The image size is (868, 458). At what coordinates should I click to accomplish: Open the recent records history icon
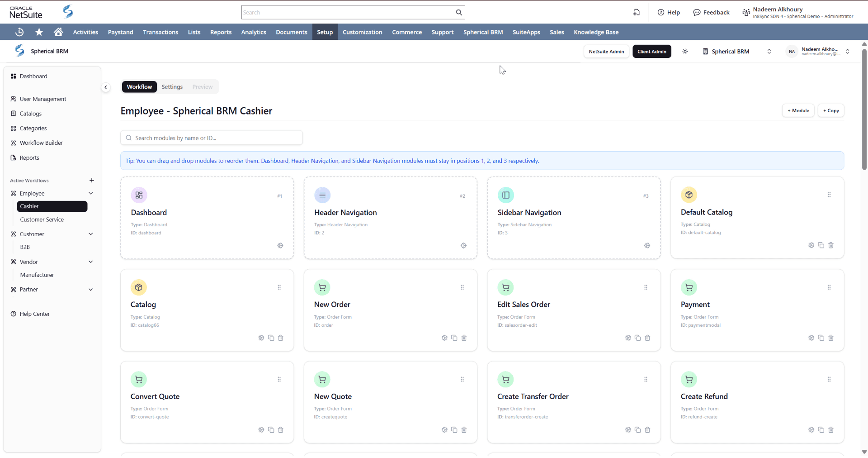pyautogui.click(x=19, y=32)
